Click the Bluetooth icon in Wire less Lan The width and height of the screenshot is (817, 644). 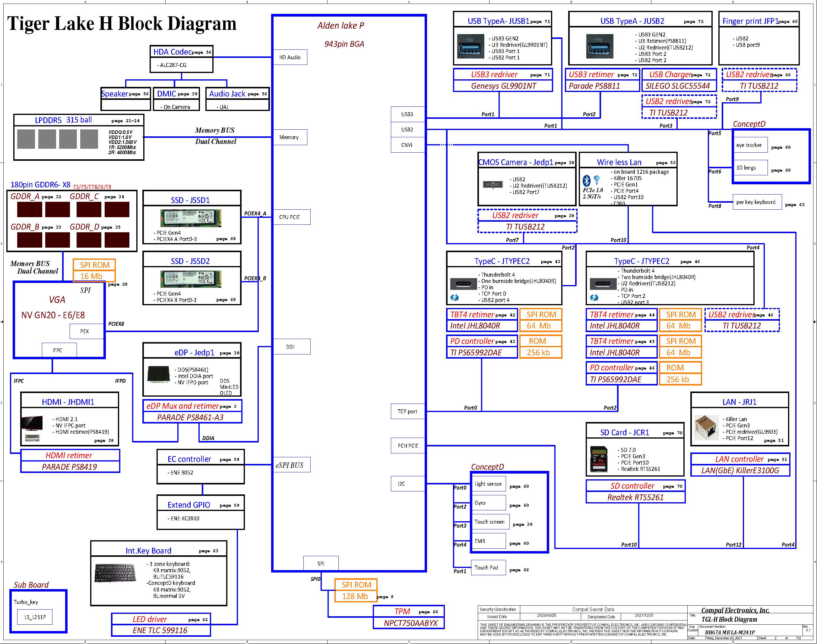tap(586, 181)
